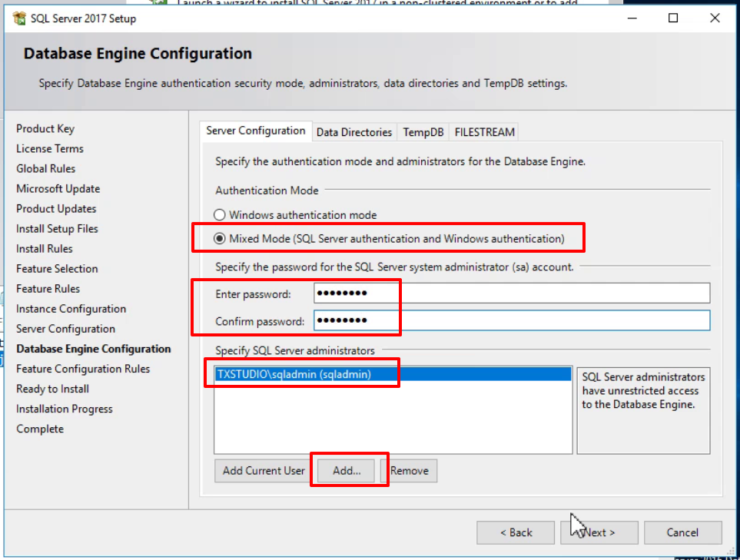Close the SQL Server 2017 Setup window
The image size is (740, 560).
(715, 18)
